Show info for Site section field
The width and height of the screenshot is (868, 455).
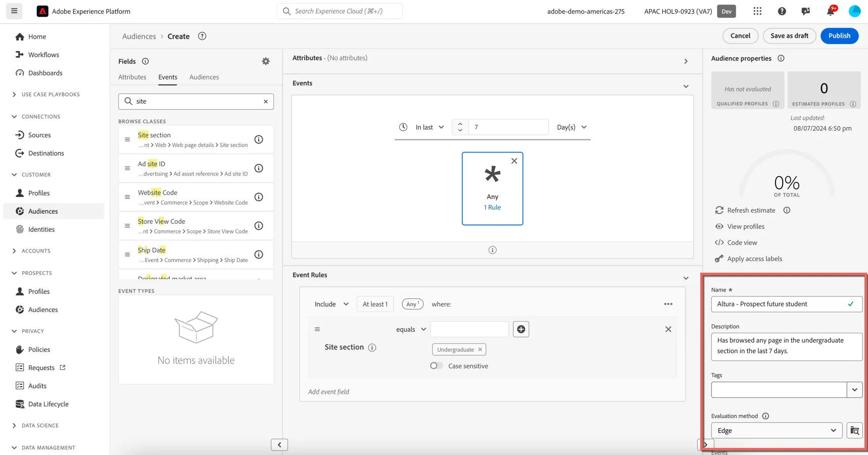click(259, 139)
